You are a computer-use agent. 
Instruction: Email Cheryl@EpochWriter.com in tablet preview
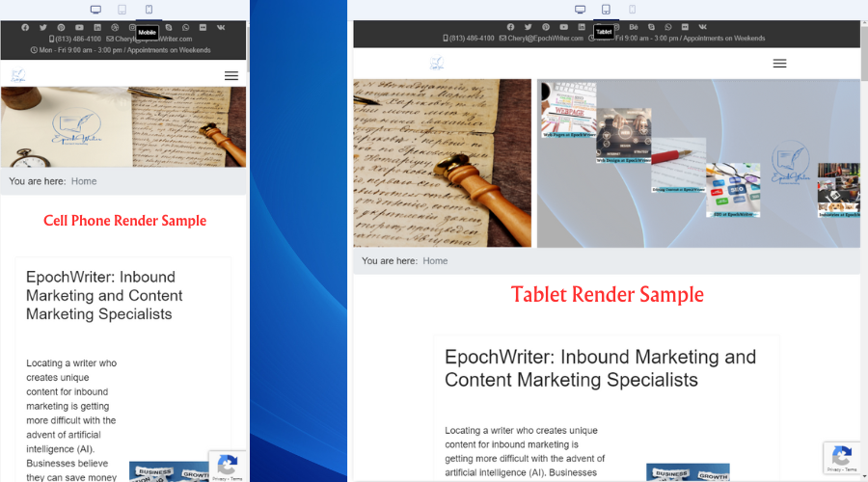click(x=541, y=39)
